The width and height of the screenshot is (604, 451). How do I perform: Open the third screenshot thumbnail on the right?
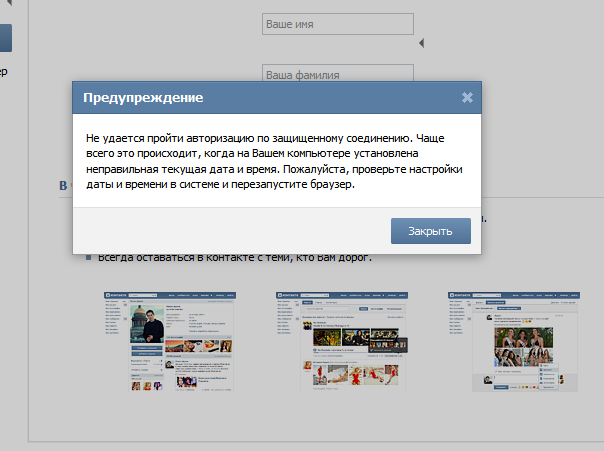tap(514, 341)
